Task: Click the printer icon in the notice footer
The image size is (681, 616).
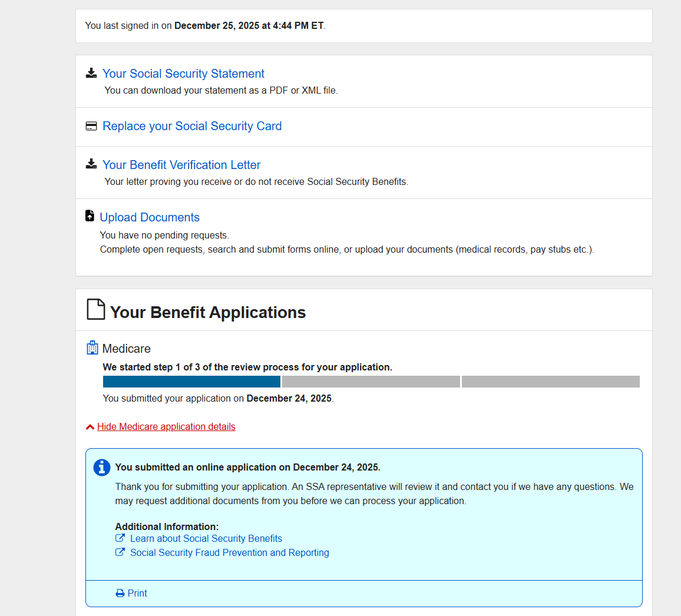Action: pyautogui.click(x=120, y=594)
